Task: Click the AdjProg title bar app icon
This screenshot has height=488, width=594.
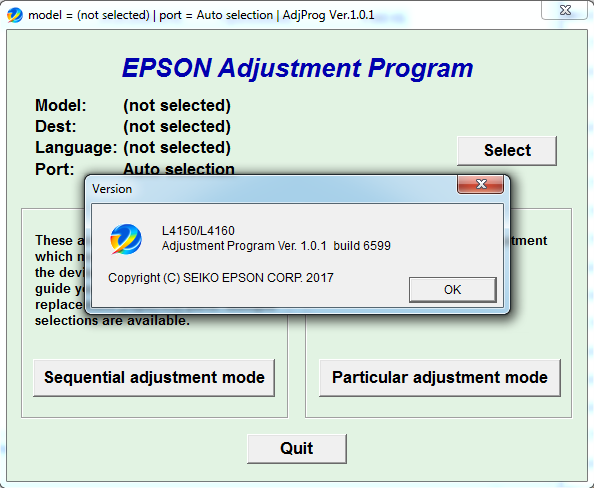Action: [15, 15]
